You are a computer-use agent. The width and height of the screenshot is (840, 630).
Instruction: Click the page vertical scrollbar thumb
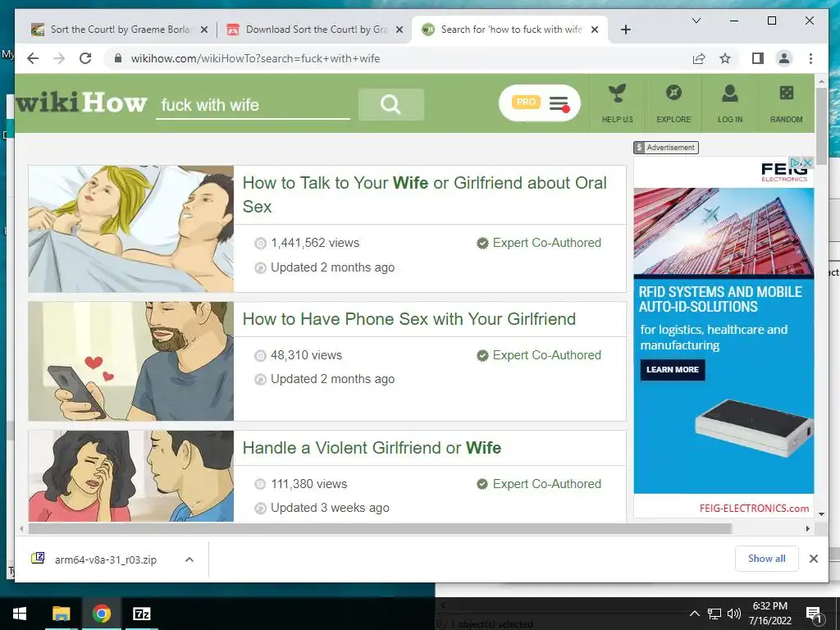[x=822, y=126]
